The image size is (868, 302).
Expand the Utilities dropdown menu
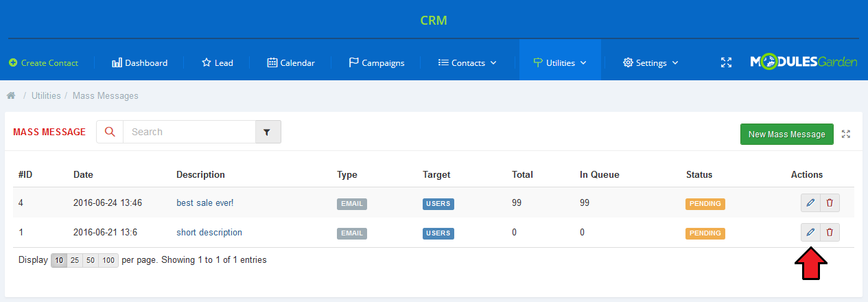point(560,62)
